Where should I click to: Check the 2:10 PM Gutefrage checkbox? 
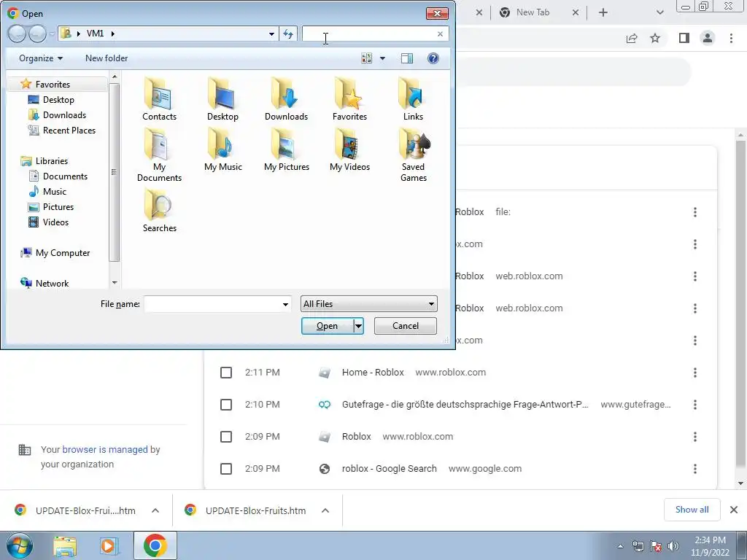pos(226,404)
